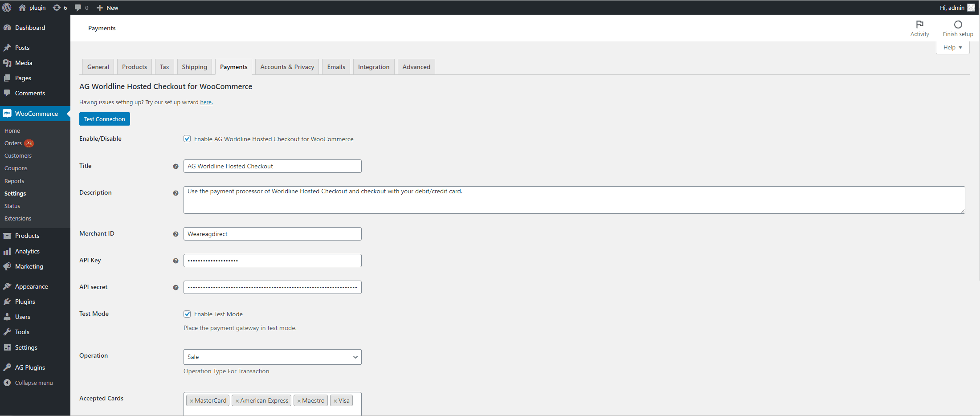This screenshot has height=416, width=980.
Task: Show the help tooltip for Merchant ID
Action: click(x=176, y=234)
